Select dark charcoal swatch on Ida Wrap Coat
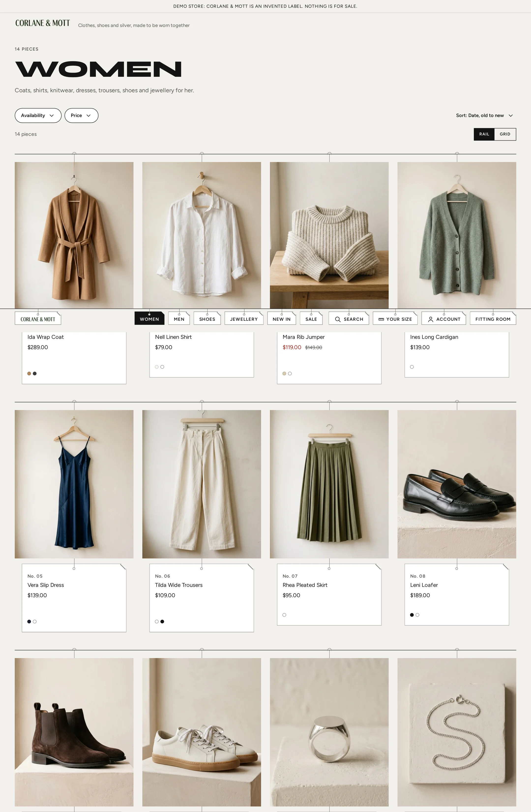The width and height of the screenshot is (531, 812). [x=35, y=374]
